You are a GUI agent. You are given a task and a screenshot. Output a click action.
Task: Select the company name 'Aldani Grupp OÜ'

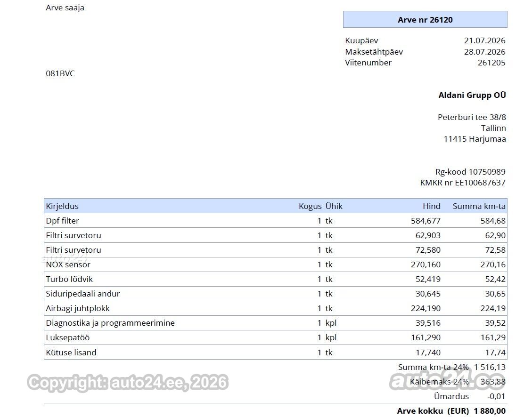pyautogui.click(x=472, y=95)
